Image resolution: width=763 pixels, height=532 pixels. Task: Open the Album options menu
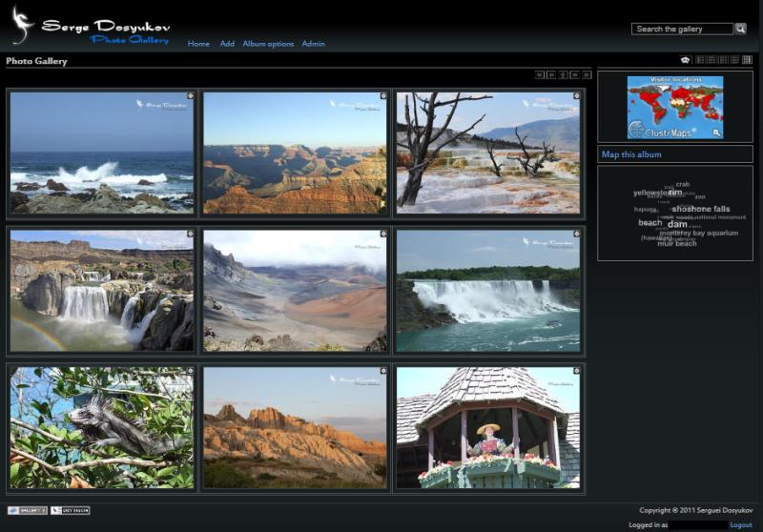[x=268, y=44]
